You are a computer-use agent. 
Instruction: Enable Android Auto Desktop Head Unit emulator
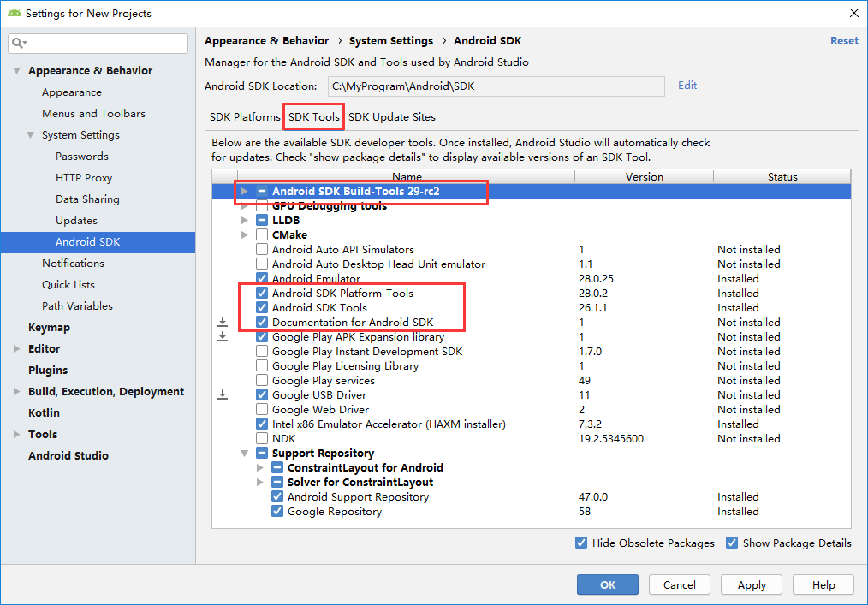(262, 264)
